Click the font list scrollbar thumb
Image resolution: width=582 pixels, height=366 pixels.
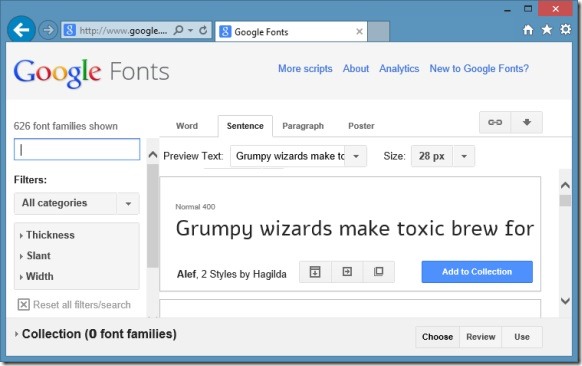point(565,201)
